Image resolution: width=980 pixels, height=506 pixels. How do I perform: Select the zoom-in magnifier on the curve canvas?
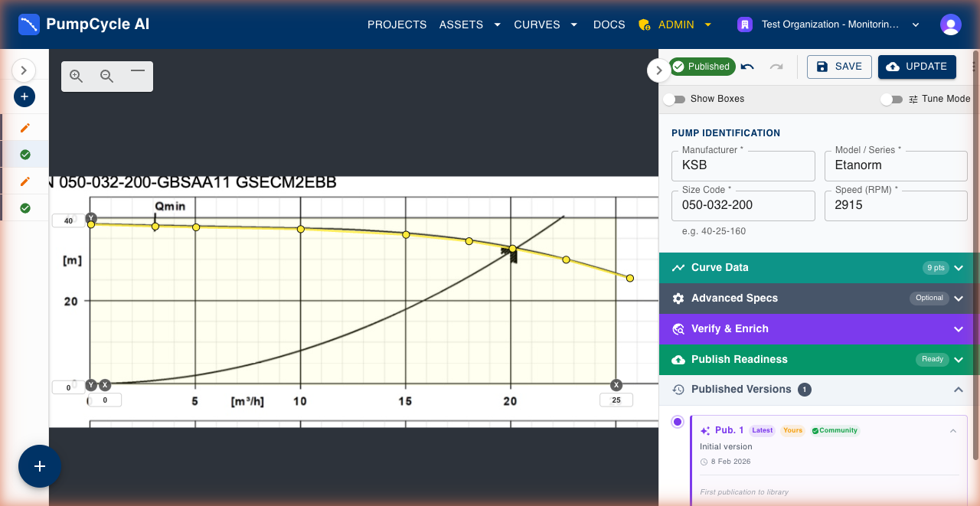point(76,76)
